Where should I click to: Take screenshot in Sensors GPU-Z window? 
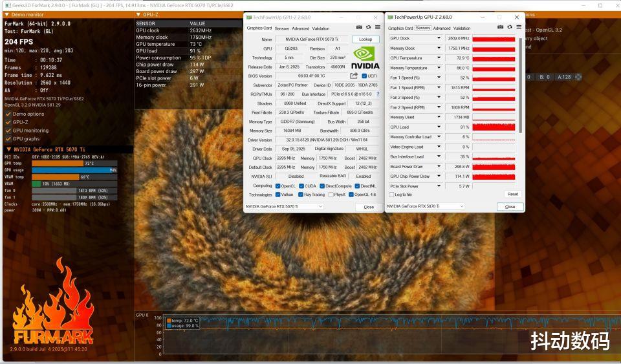(x=500, y=27)
